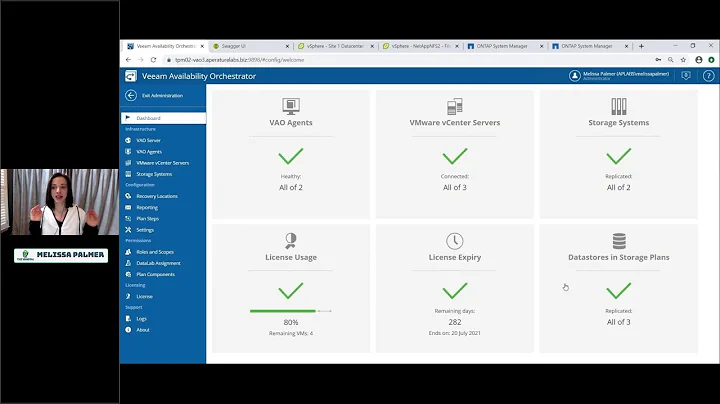Click the bookmark star icon
Screen dimensions: 720x404
coord(683,60)
